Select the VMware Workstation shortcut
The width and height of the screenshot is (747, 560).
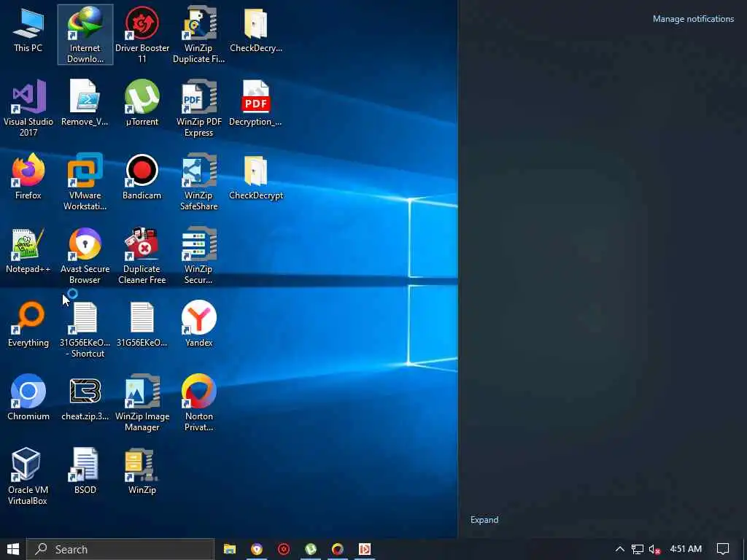click(x=85, y=182)
